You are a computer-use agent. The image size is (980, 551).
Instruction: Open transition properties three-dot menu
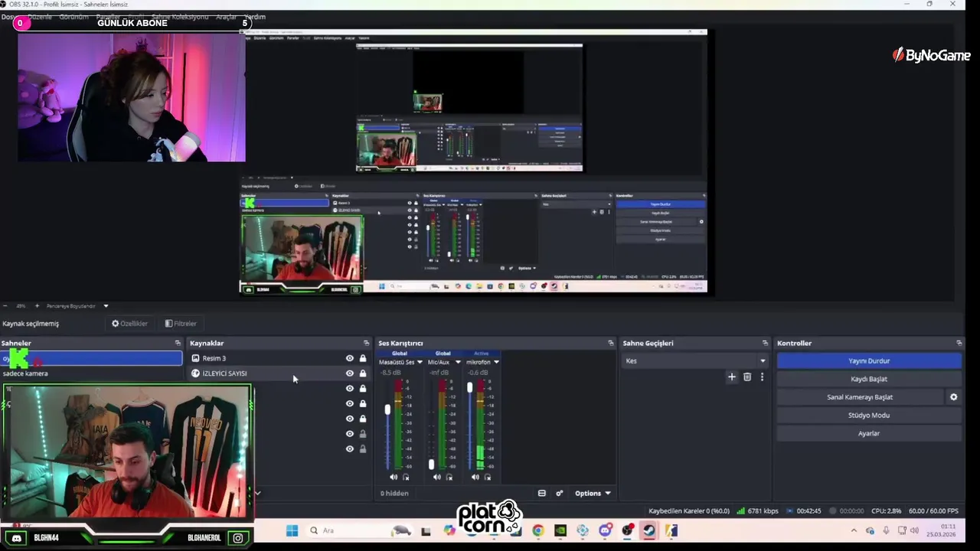click(x=762, y=377)
